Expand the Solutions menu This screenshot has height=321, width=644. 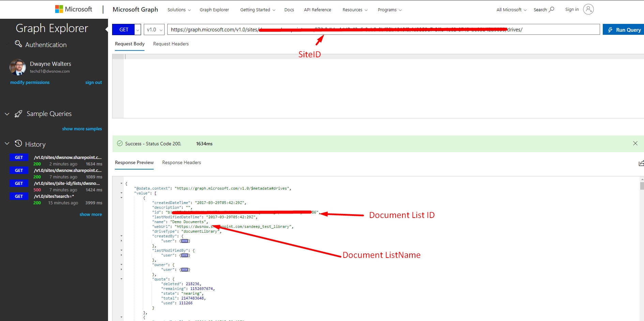[x=179, y=10]
